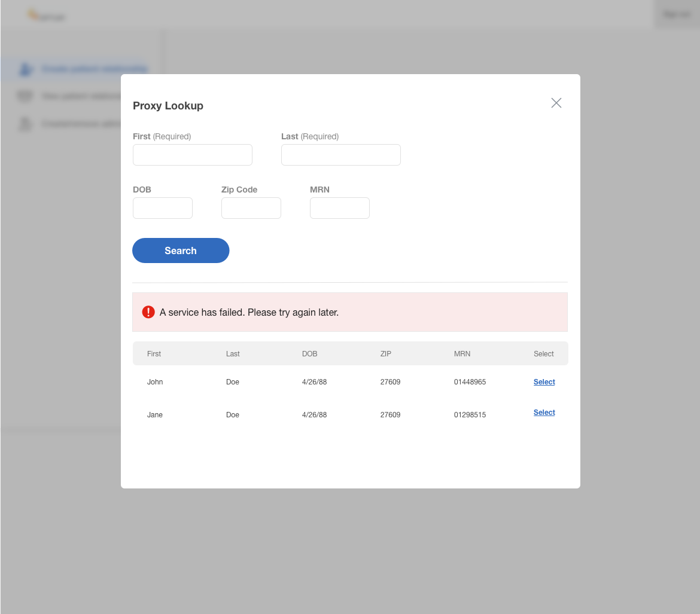Click into the DOB field
This screenshot has height=614, width=700.
tap(163, 208)
